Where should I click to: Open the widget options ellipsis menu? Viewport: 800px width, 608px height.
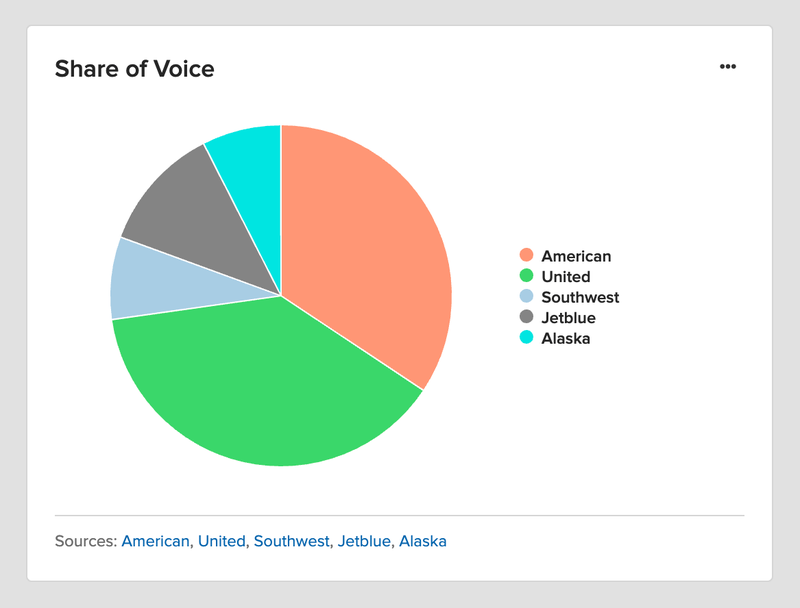click(x=729, y=66)
